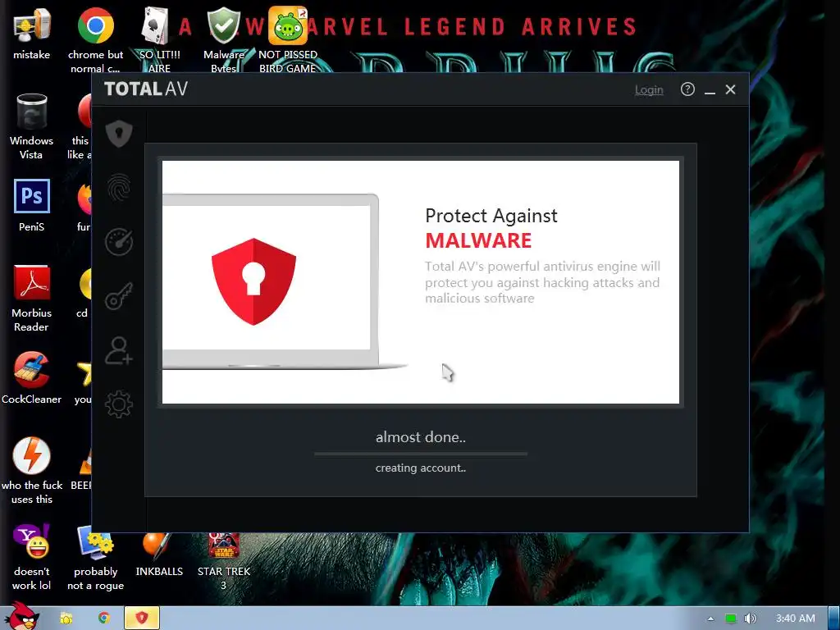This screenshot has width=840, height=630.
Task: Click the 'Protect Against' heading
Action: point(491,216)
